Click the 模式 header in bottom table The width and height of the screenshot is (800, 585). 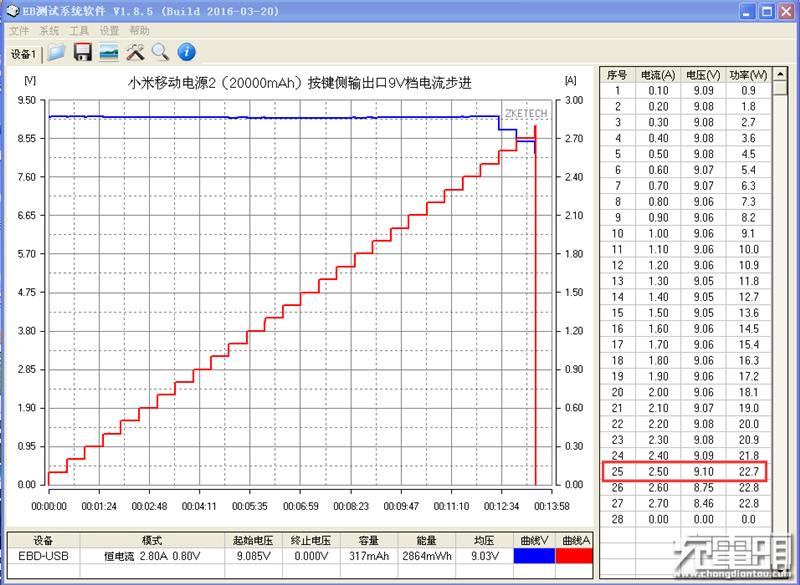pos(152,541)
